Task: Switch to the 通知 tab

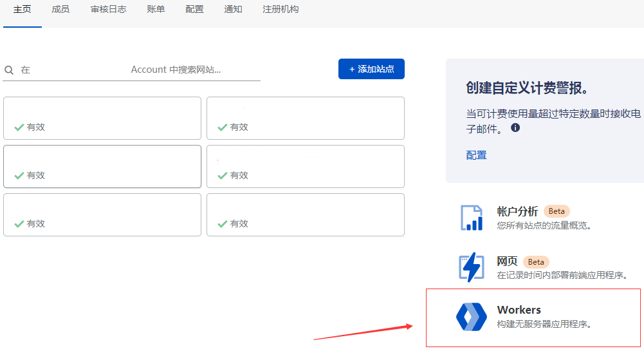Action: click(233, 10)
